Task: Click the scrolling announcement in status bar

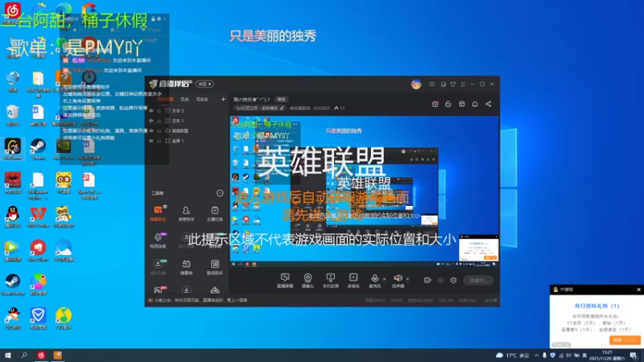Action: (197, 300)
